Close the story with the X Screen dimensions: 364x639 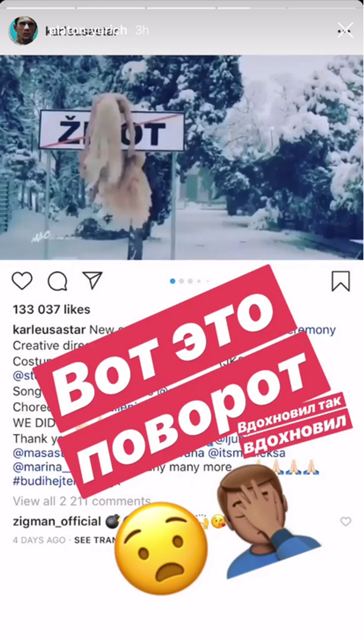tap(345, 30)
